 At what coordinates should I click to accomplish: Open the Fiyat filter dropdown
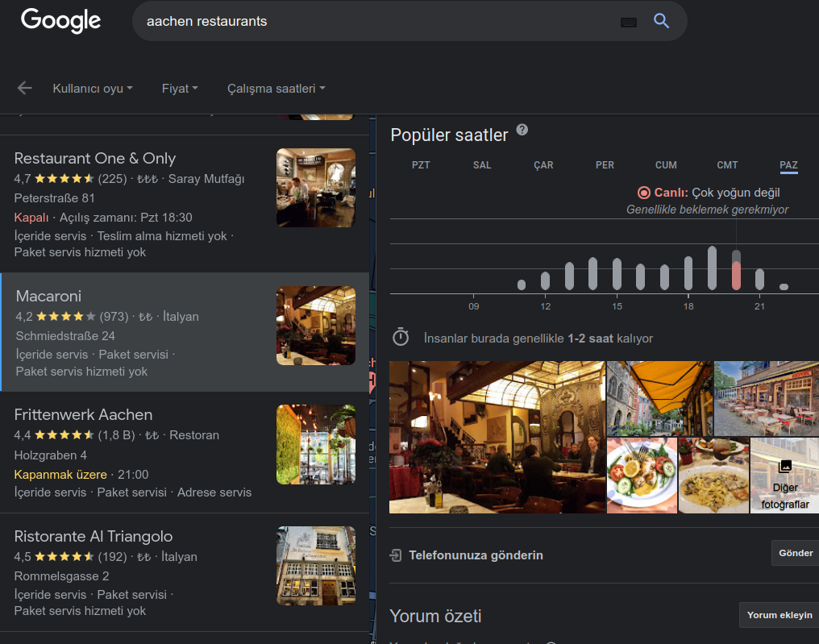[x=180, y=89]
